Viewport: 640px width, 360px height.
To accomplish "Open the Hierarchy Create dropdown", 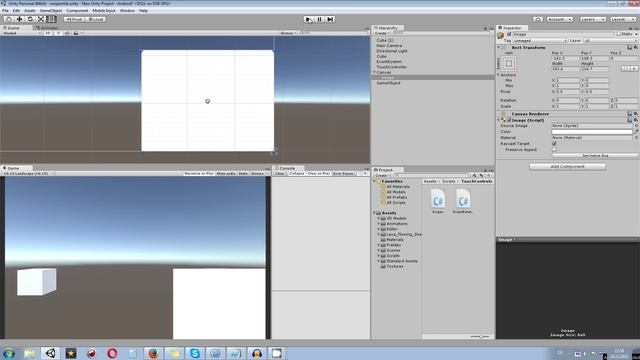I will click(382, 33).
